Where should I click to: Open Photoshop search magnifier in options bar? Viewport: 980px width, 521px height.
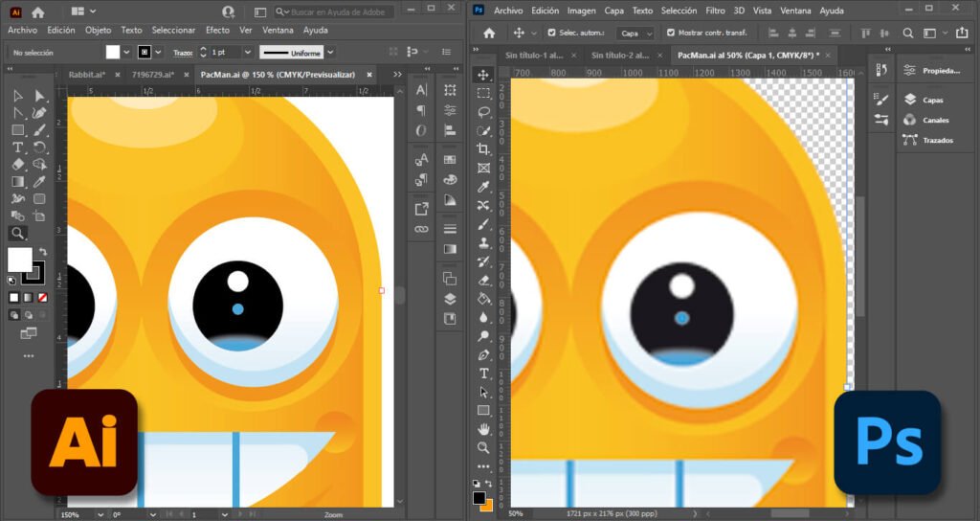(x=908, y=34)
